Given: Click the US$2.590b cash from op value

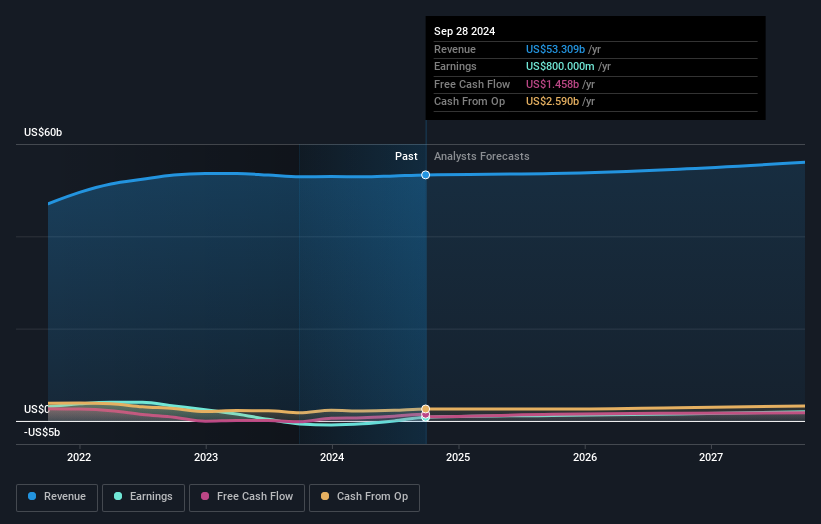Looking at the screenshot, I should [x=552, y=102].
